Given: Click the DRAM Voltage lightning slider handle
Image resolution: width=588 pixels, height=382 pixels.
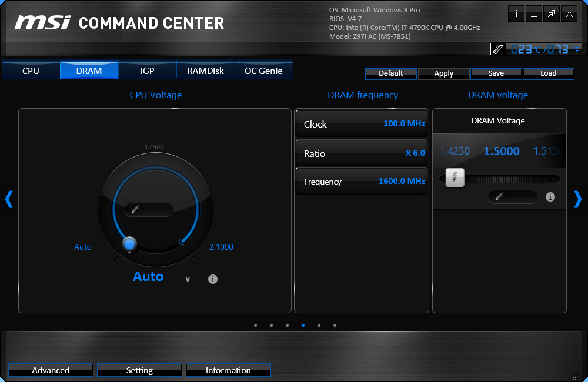Looking at the screenshot, I should 455,177.
